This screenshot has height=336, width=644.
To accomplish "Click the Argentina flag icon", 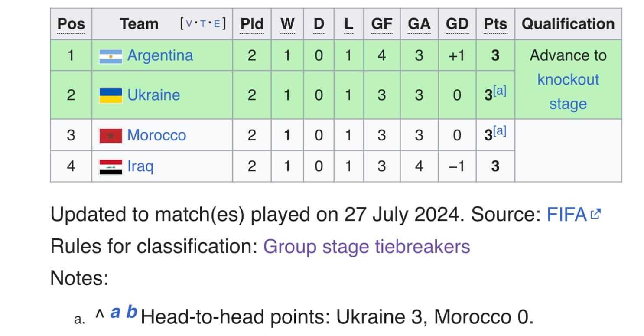I will click(111, 56).
